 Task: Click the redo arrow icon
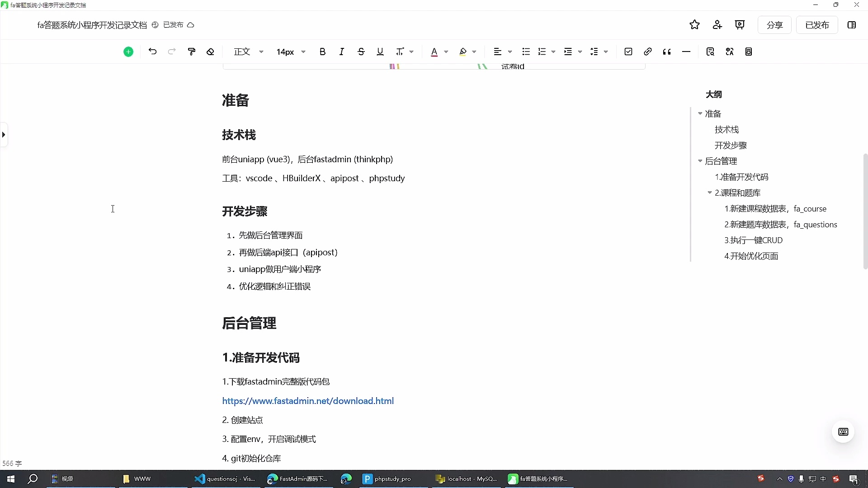point(172,52)
